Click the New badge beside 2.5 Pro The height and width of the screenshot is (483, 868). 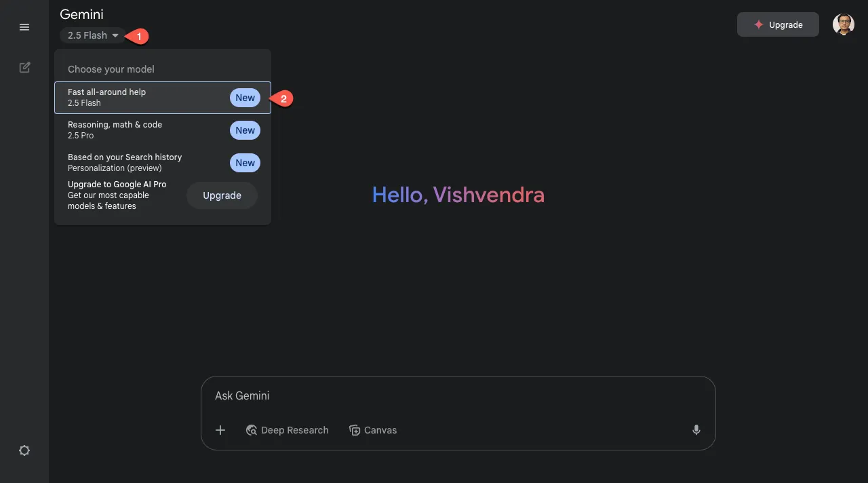point(245,130)
